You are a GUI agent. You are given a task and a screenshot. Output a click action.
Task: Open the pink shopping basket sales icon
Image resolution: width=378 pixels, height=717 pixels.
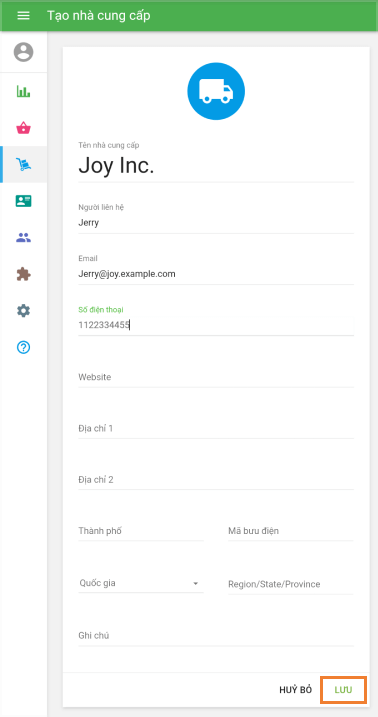tap(23, 128)
